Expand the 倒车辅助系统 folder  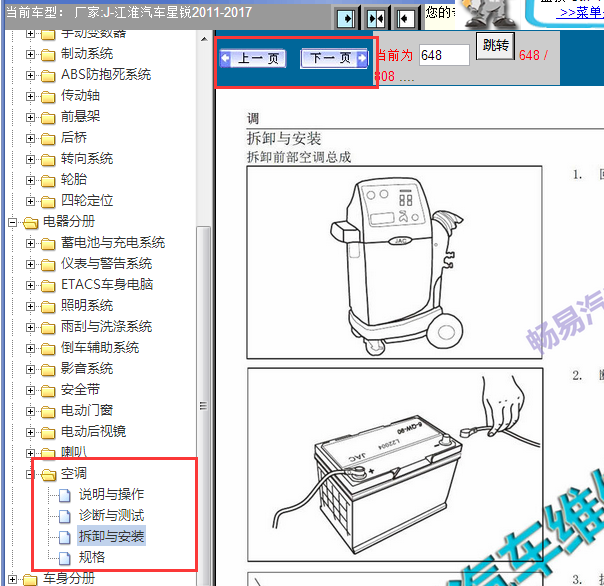click(30, 348)
